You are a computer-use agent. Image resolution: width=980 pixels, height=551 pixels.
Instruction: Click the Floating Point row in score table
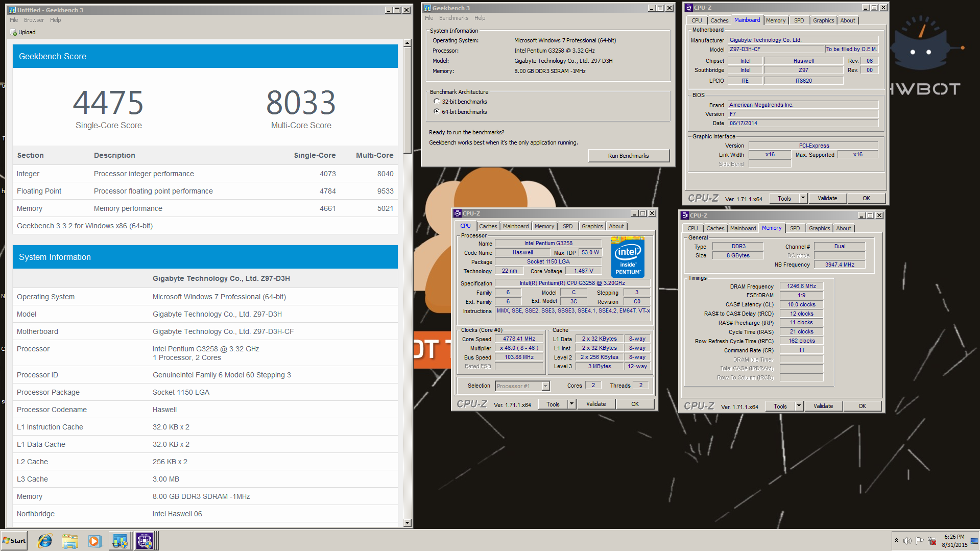pyautogui.click(x=205, y=191)
